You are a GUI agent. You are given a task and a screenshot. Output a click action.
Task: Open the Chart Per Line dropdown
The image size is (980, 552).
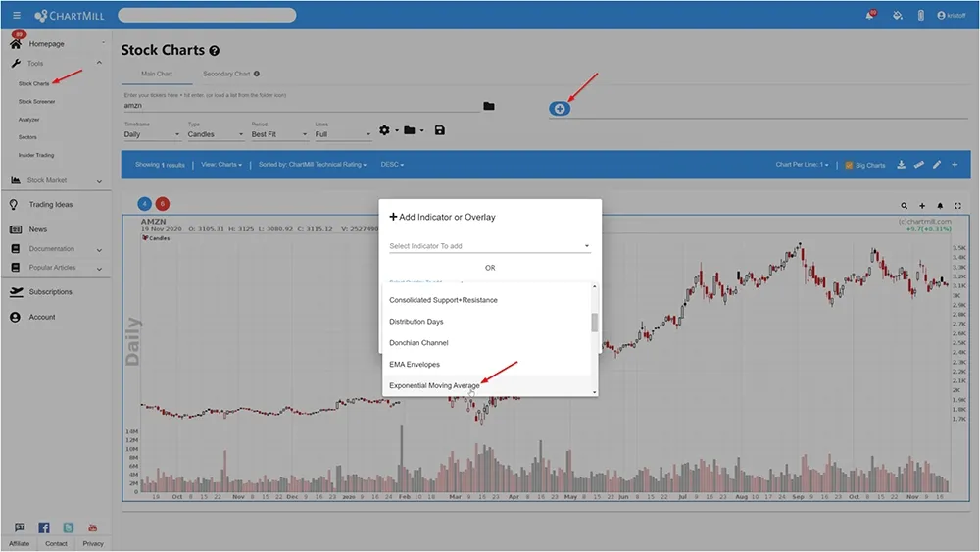click(x=802, y=165)
